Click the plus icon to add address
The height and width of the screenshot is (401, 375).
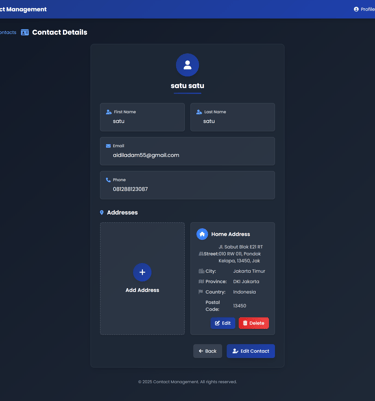click(142, 272)
